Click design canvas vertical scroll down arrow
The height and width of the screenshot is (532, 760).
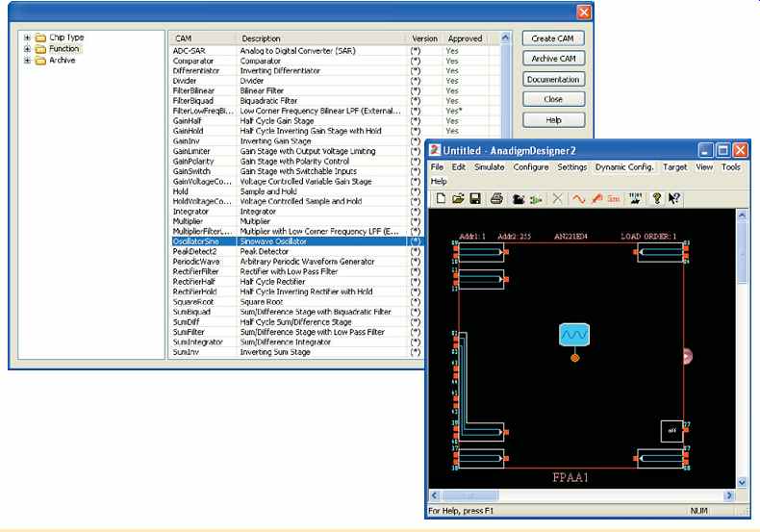click(x=742, y=482)
